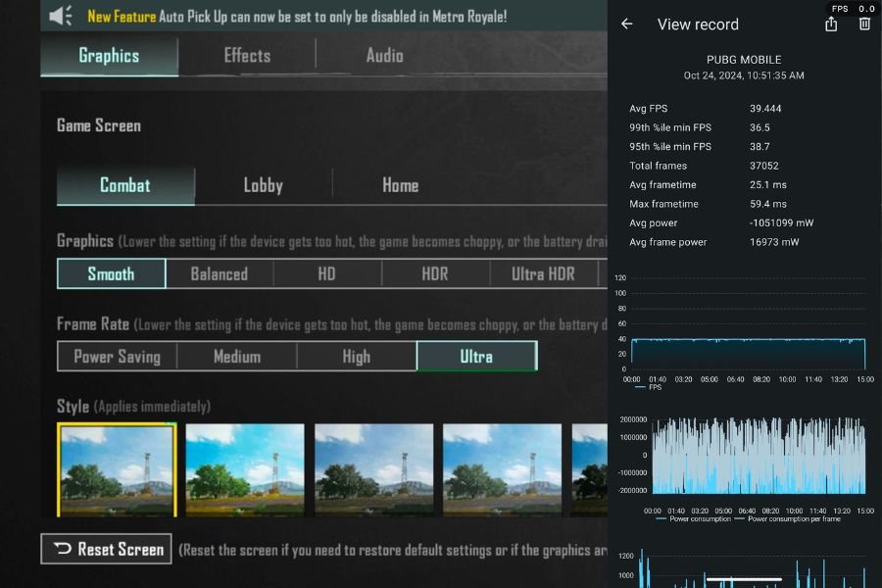Choose the Lobby game screen

[263, 185]
